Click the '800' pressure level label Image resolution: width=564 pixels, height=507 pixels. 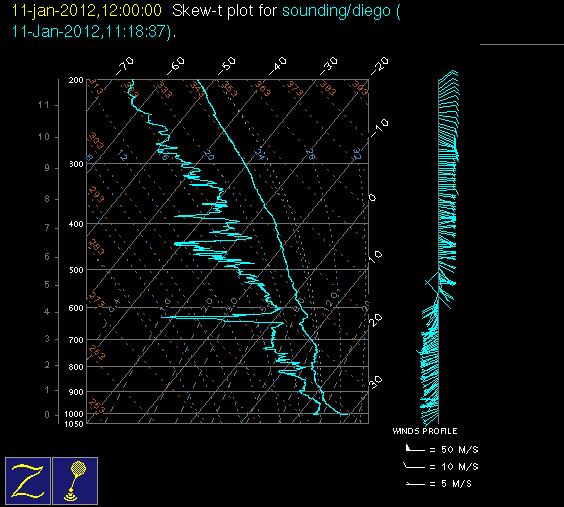(x=76, y=367)
